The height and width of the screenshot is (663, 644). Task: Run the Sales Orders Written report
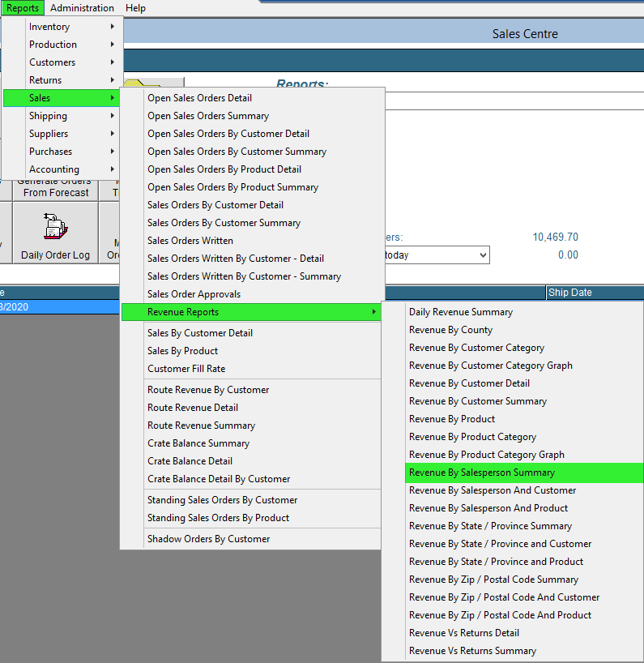click(253, 241)
